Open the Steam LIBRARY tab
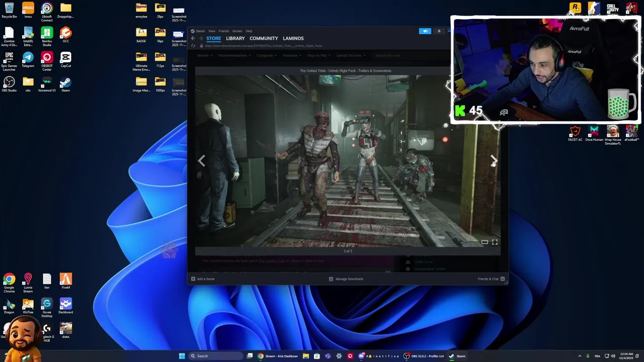The height and width of the screenshot is (362, 644). [x=235, y=38]
